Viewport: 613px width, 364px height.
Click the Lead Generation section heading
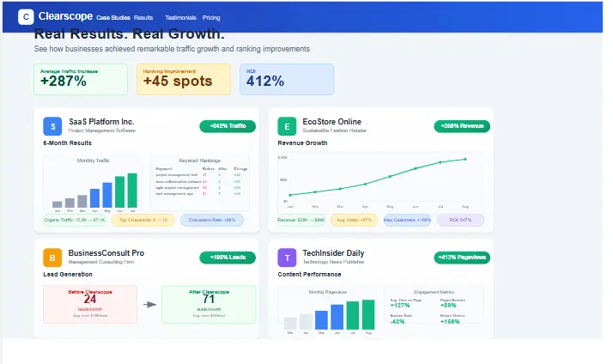68,275
